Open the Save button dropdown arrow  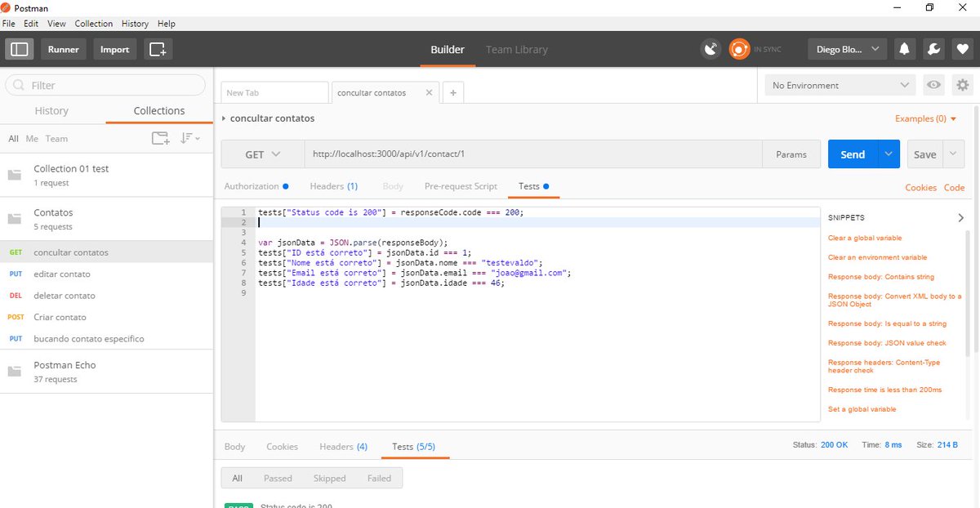click(x=954, y=154)
